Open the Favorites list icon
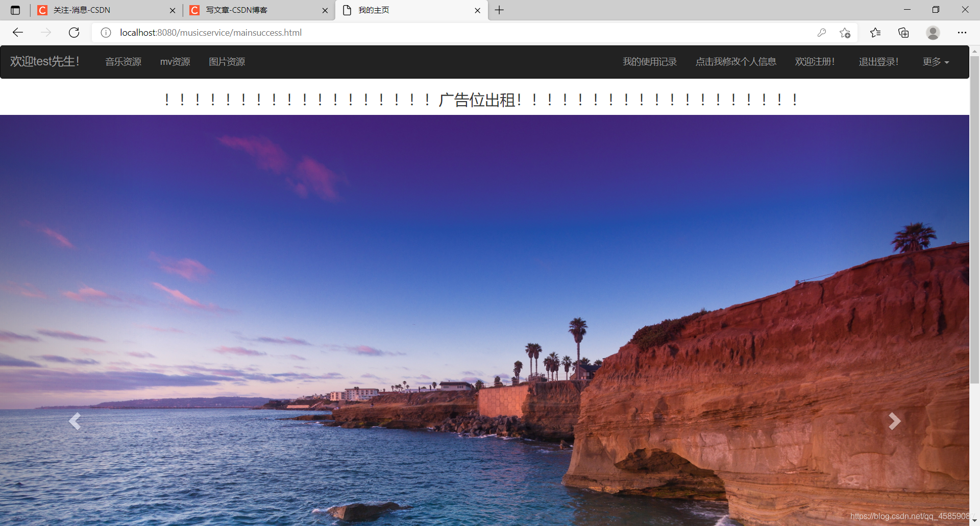 [875, 33]
